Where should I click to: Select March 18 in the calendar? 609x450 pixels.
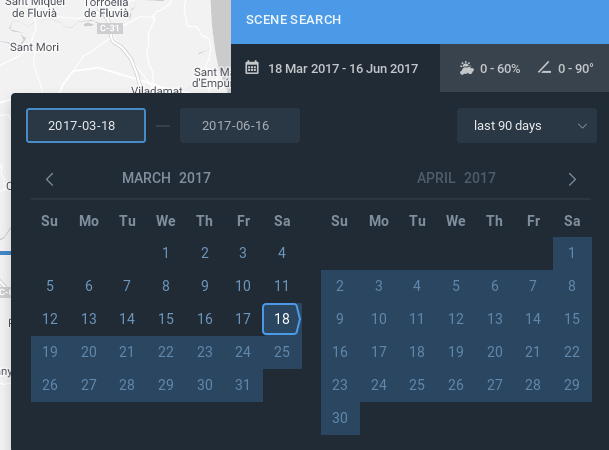coord(282,319)
